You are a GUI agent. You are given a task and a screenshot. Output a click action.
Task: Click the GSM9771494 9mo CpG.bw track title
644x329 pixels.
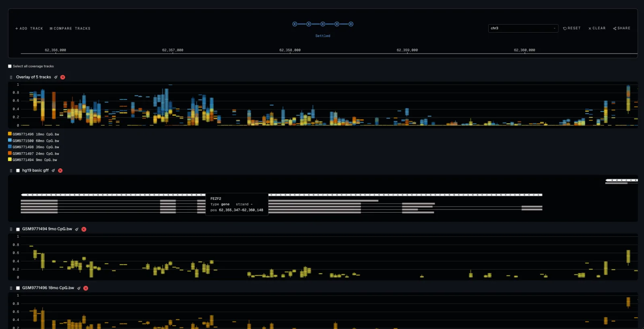(47, 229)
